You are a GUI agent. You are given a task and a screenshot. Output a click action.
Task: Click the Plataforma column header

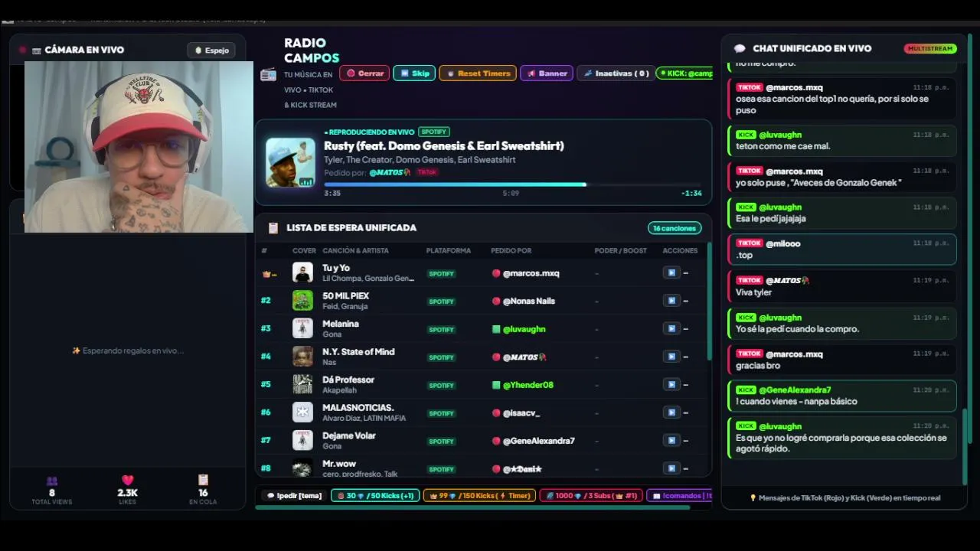(449, 251)
